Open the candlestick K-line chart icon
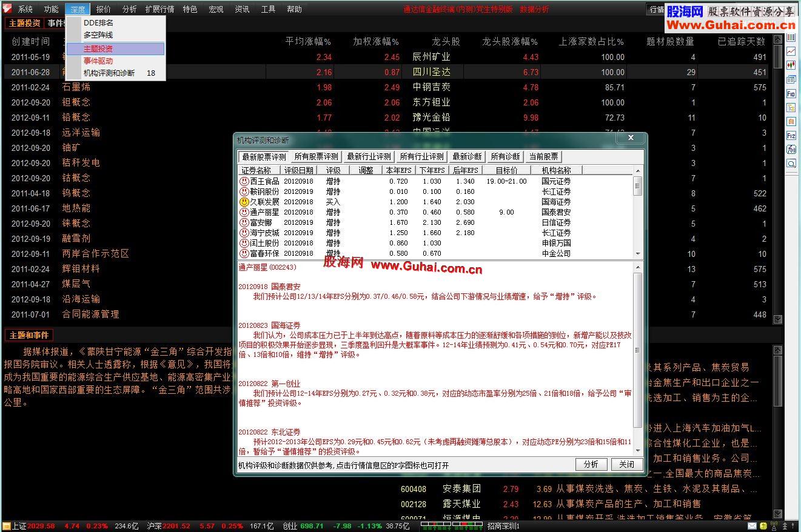This screenshot has width=801, height=532. tap(791, 65)
